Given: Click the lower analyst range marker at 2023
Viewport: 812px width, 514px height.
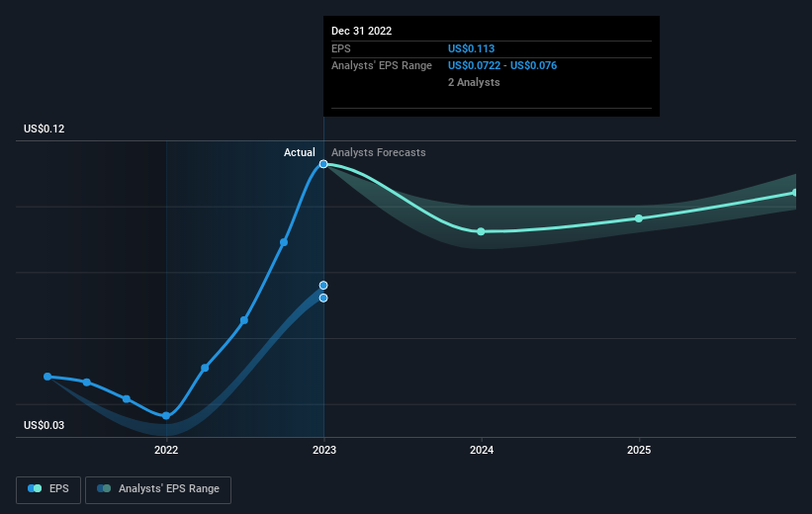Looking at the screenshot, I should tap(323, 298).
